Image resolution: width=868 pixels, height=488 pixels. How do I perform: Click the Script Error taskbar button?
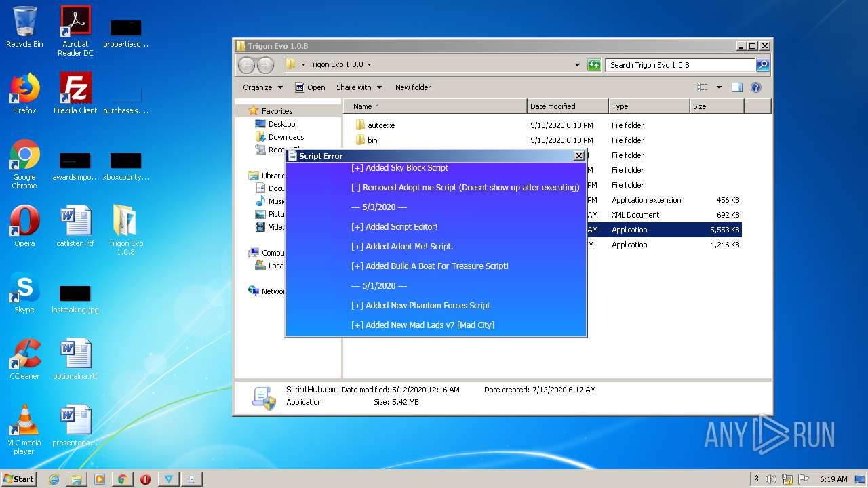pos(191,479)
